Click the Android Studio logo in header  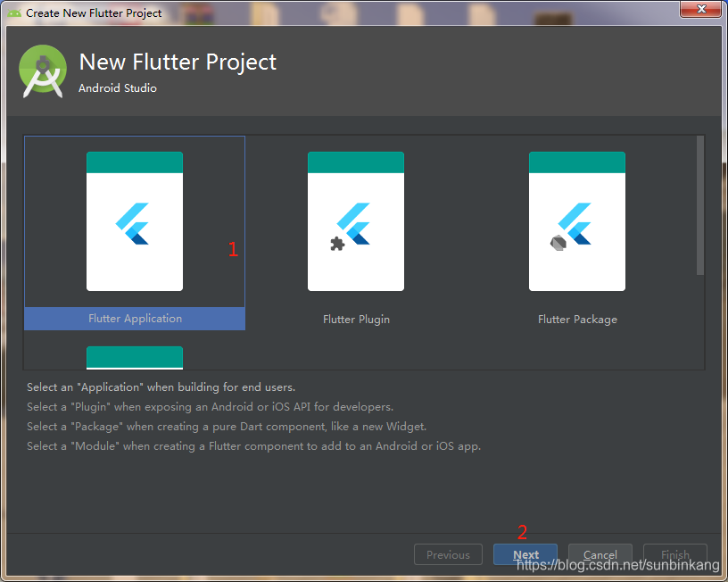point(43,71)
